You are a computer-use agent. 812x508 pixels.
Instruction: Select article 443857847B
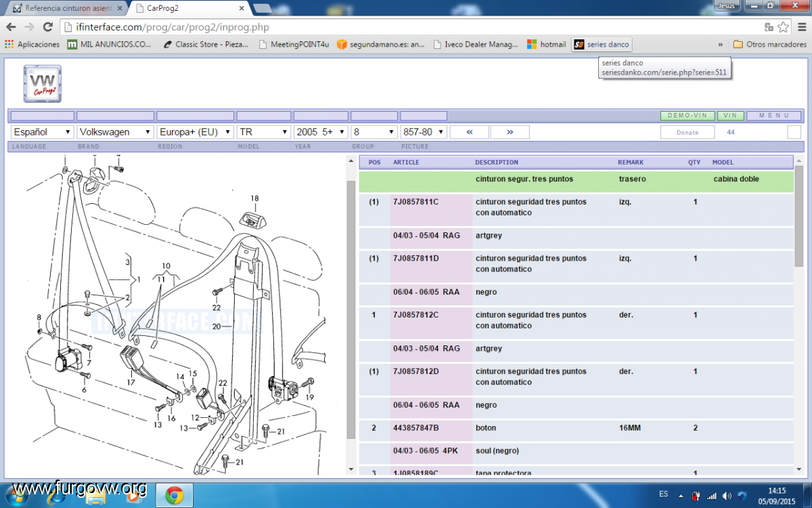pos(416,428)
